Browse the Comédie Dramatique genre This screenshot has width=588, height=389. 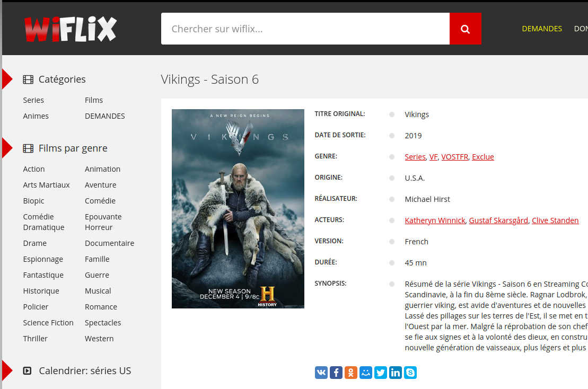tap(43, 222)
